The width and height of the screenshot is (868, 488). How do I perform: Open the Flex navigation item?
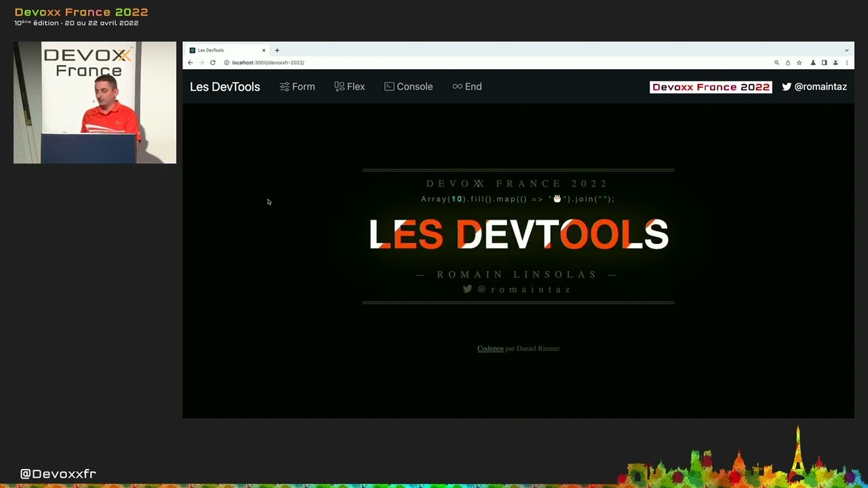click(349, 87)
